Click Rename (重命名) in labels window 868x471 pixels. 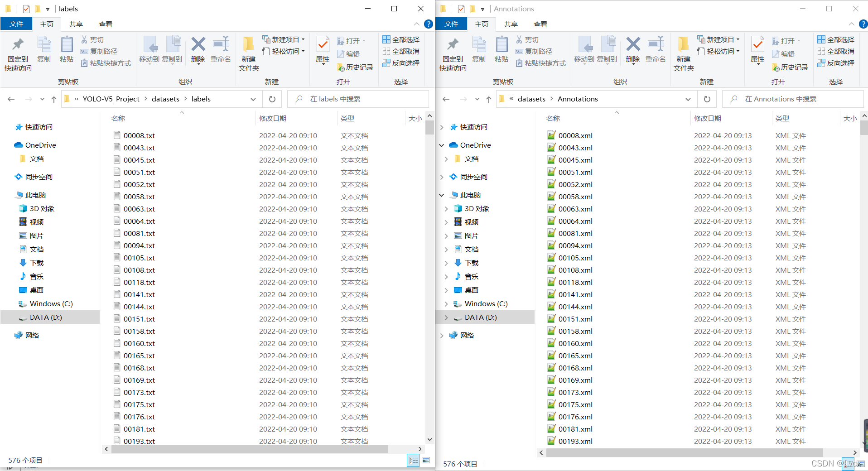221,49
